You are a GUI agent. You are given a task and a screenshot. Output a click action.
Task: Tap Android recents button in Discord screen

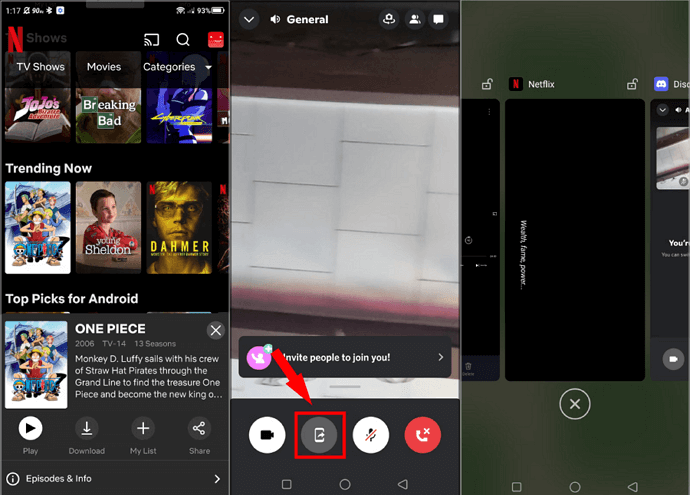286,484
